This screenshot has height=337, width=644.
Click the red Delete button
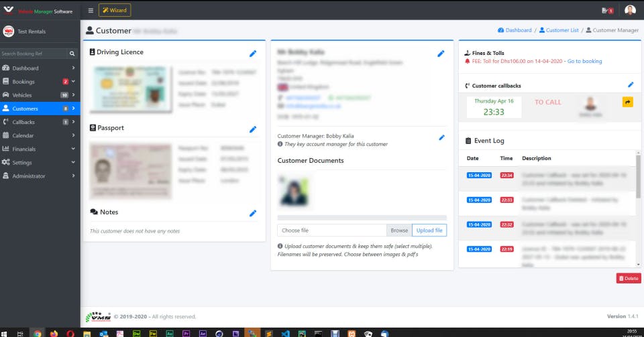[x=629, y=278]
